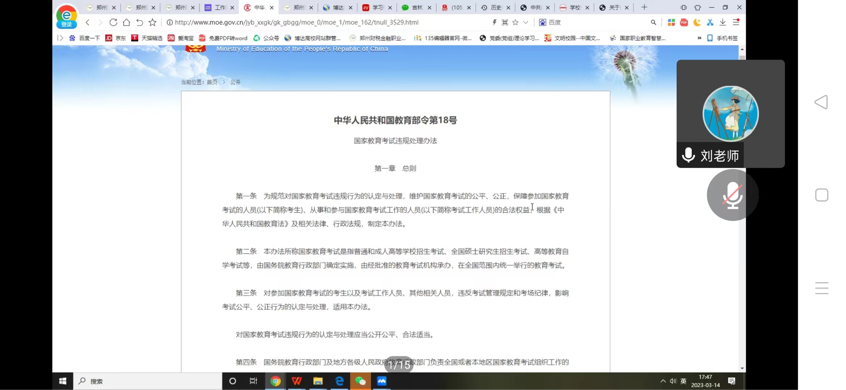Image resolution: width=846 pixels, height=390 pixels.
Task: Click 刘老师 avatar thumbnail
Action: click(731, 114)
